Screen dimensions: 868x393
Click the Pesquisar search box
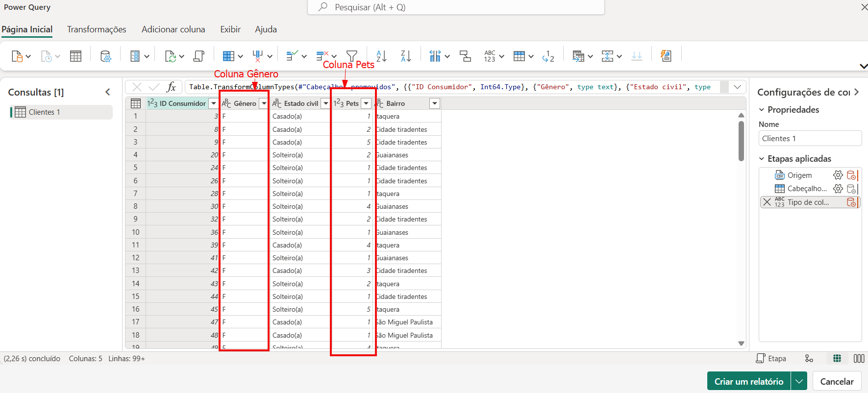[456, 7]
